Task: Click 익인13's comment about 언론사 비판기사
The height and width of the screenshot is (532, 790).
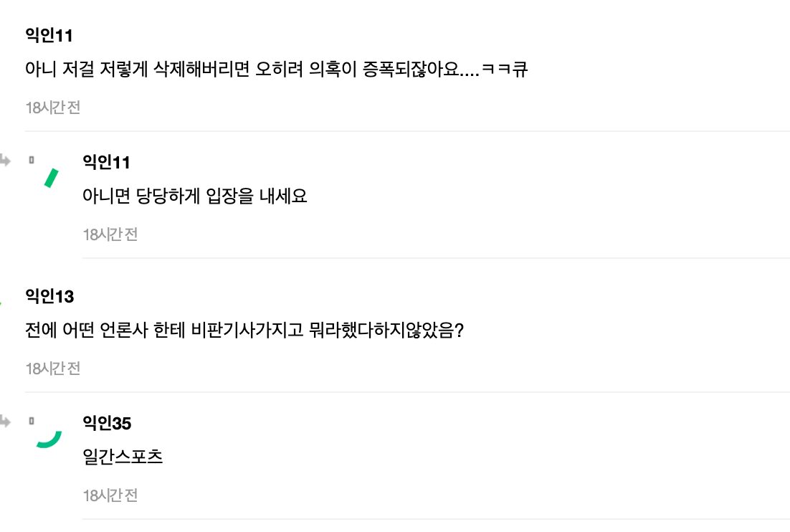Action: 245,331
